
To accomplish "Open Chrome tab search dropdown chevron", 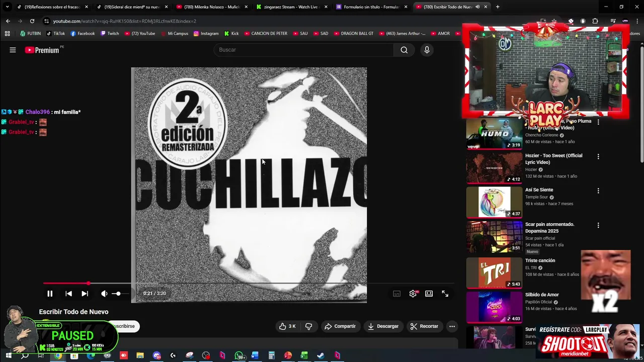I will pyautogui.click(x=7, y=7).
